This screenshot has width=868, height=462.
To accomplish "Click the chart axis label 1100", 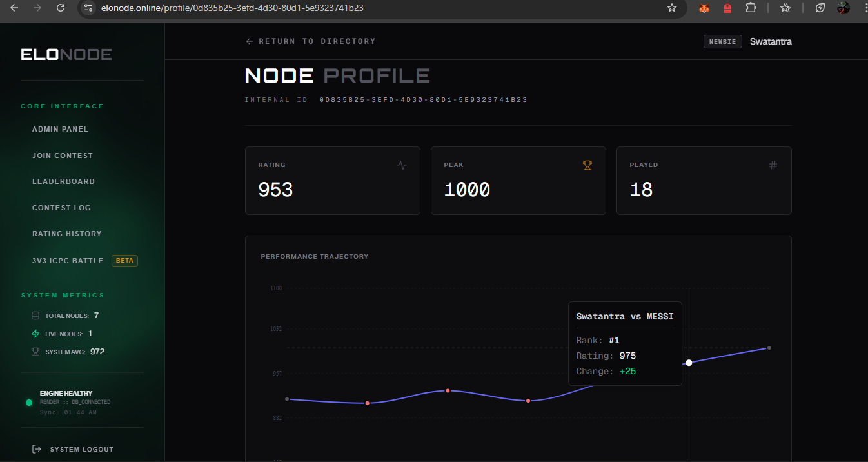I will (x=276, y=288).
